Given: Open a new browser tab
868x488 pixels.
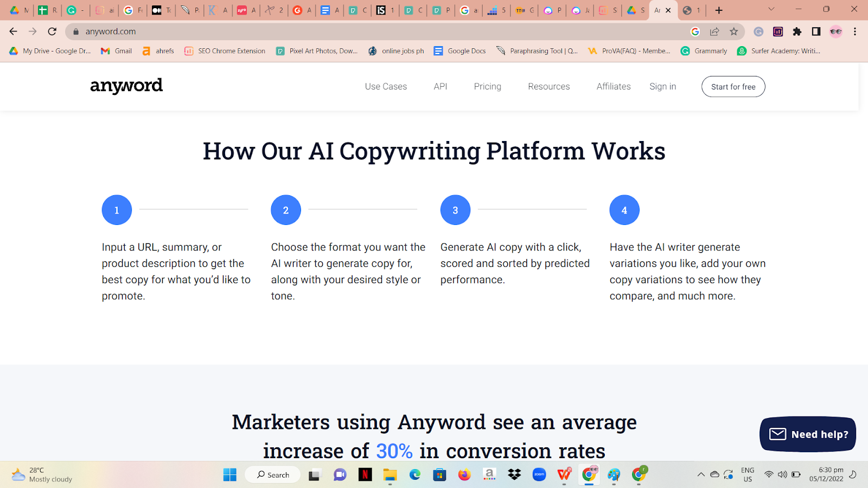Looking at the screenshot, I should pos(719,10).
